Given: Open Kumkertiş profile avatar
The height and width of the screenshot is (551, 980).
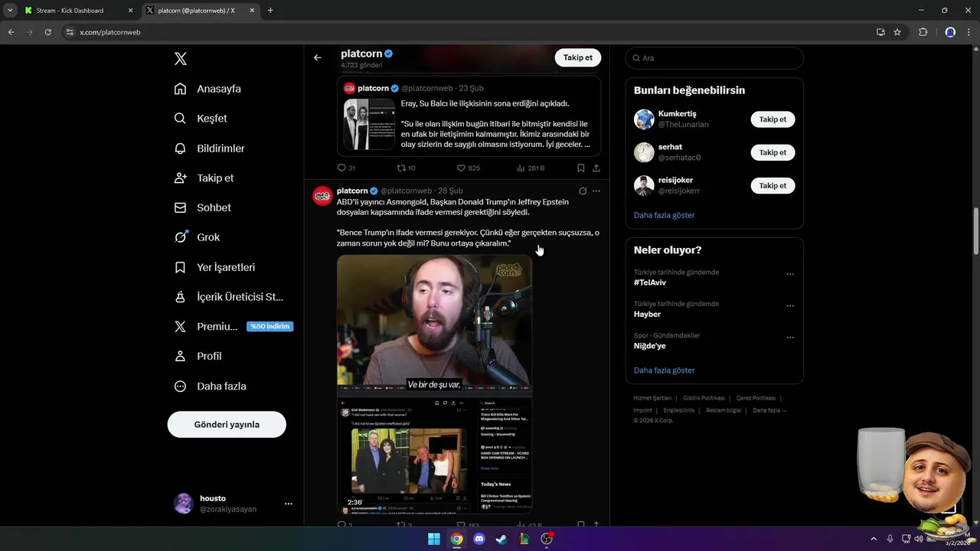Looking at the screenshot, I should [x=644, y=119].
